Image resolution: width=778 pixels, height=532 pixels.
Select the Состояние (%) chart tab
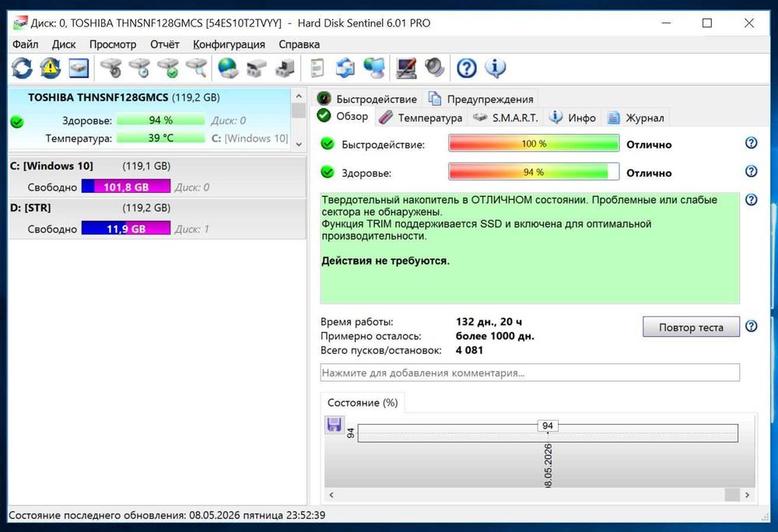[x=363, y=403]
